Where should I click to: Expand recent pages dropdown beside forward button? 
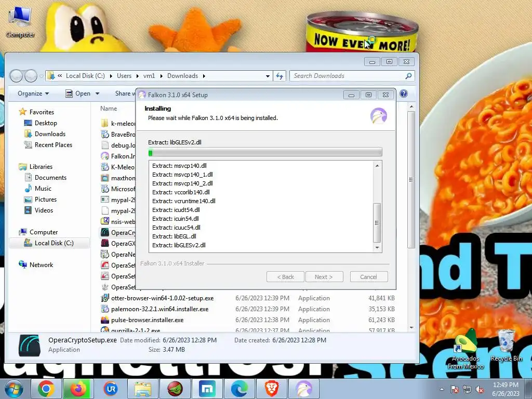click(41, 76)
